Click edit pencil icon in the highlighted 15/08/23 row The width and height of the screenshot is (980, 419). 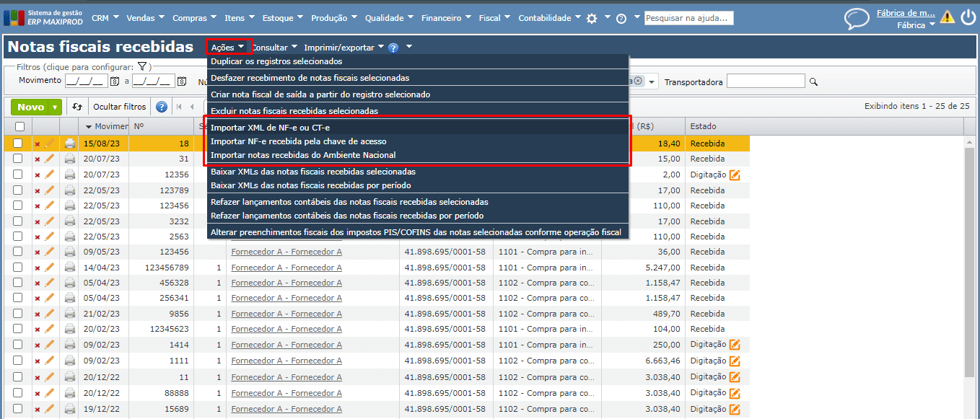(50, 144)
